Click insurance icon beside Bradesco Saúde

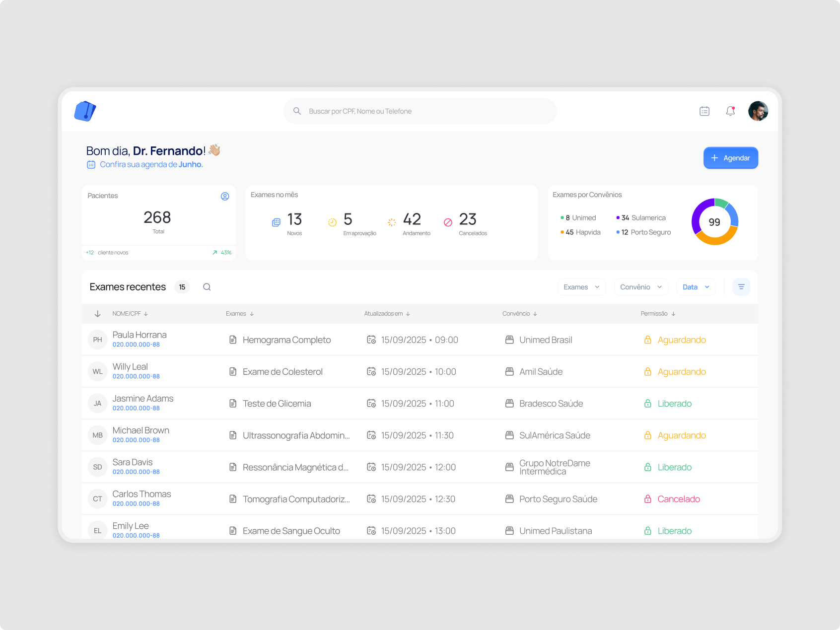coord(509,403)
